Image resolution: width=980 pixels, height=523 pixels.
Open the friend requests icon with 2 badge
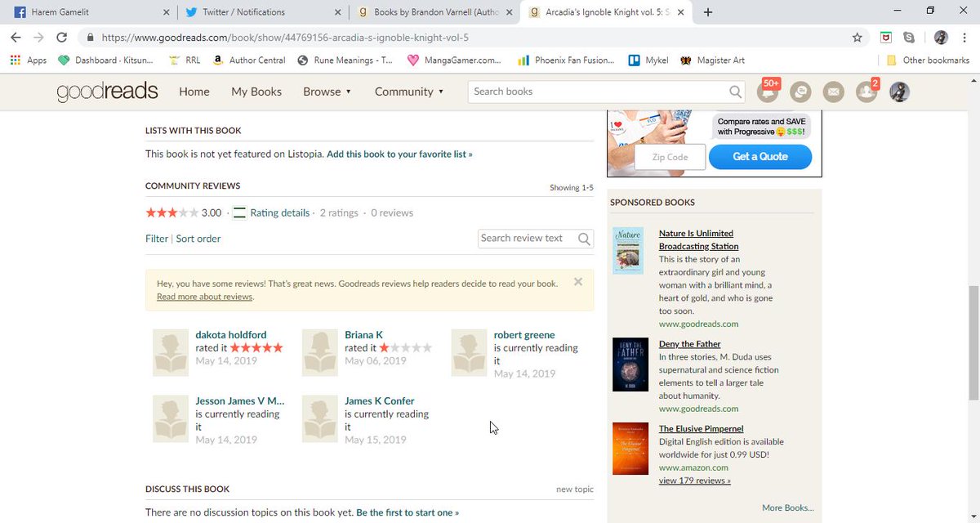coord(866,92)
